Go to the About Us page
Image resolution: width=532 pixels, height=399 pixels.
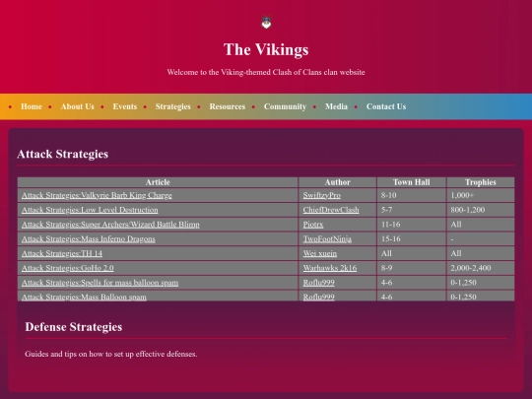pos(78,106)
